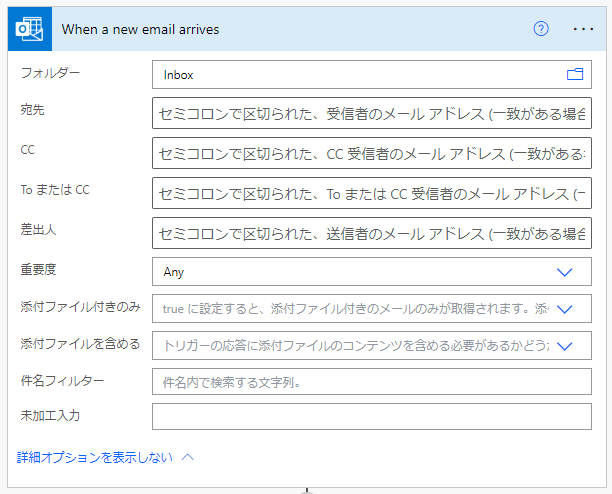
Task: Open the 重要度 dropdown showing Any
Action: coord(350,271)
